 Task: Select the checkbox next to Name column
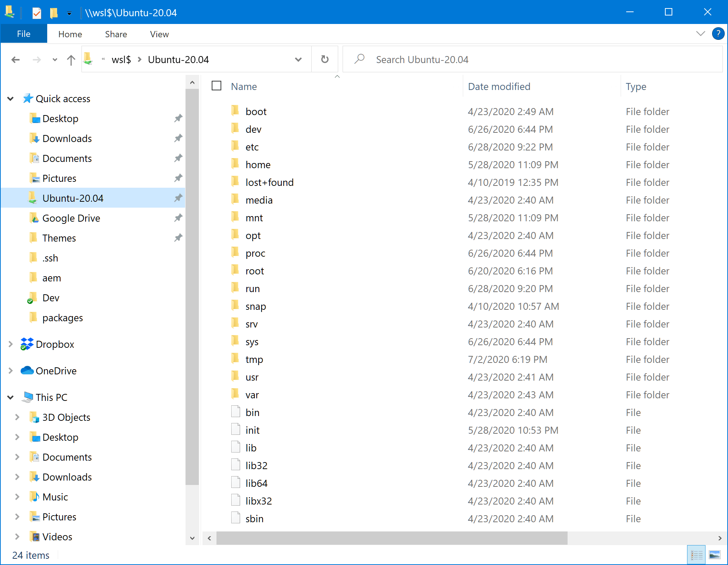216,86
